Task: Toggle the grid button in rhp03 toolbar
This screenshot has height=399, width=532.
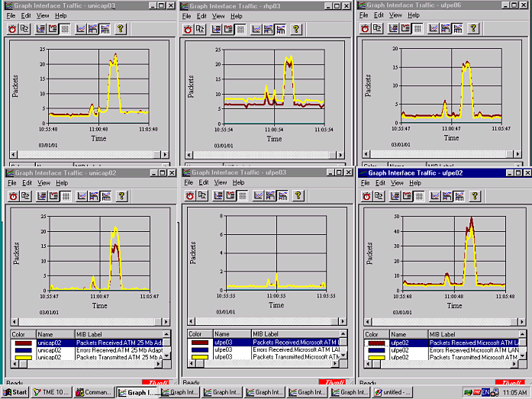Action: (x=240, y=29)
